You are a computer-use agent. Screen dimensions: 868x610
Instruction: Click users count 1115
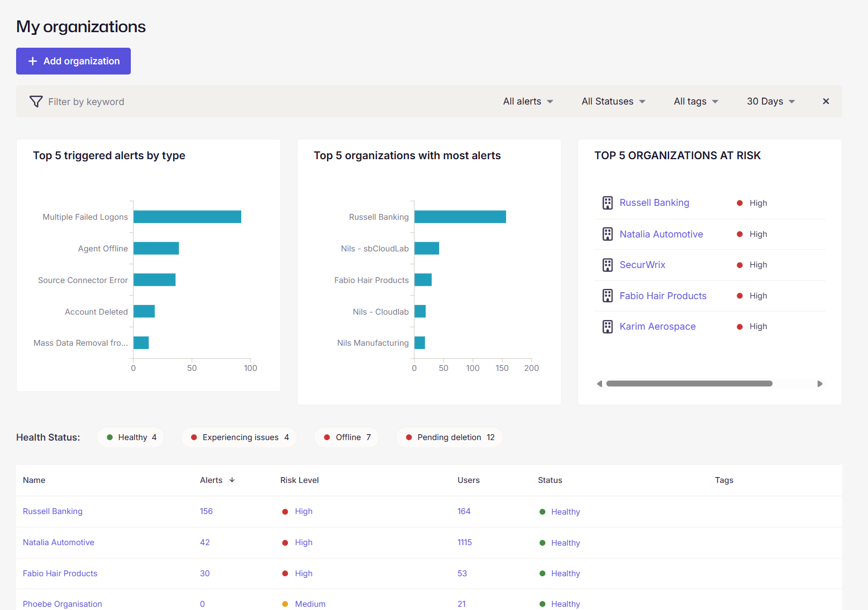coord(464,542)
